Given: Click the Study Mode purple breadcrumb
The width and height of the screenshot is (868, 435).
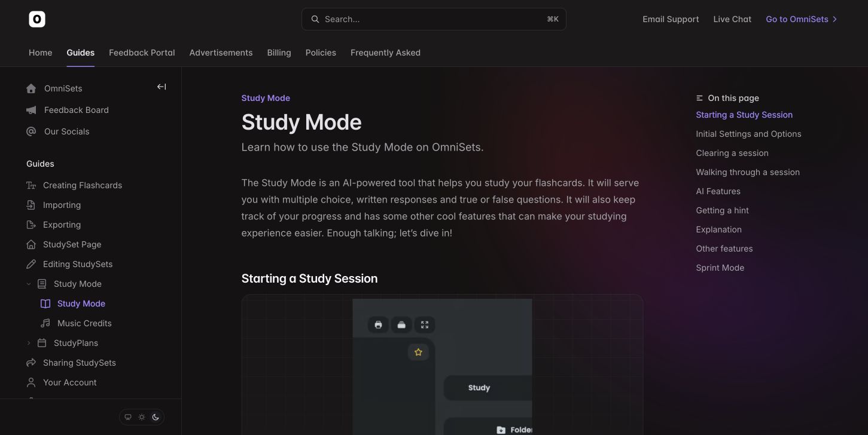Looking at the screenshot, I should (266, 98).
